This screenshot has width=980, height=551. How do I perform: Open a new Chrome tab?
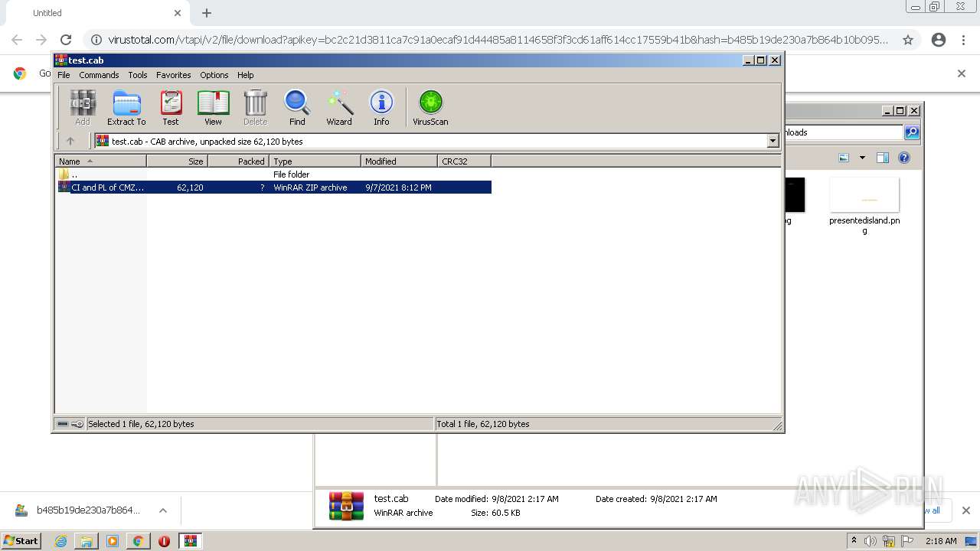point(207,13)
